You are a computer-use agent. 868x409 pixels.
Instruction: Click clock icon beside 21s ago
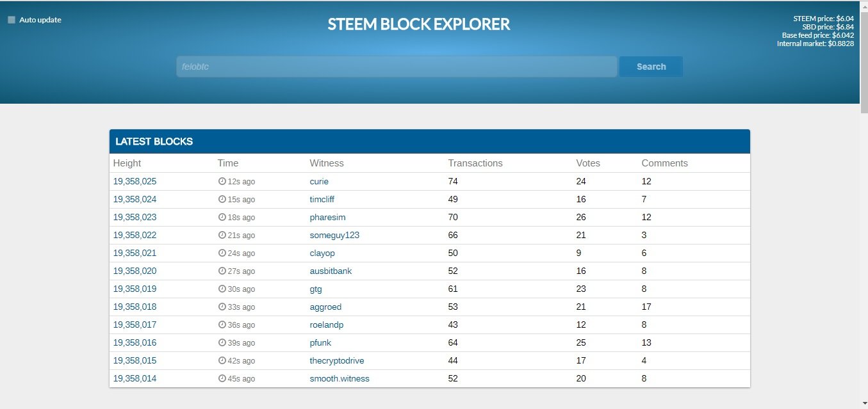(x=222, y=235)
